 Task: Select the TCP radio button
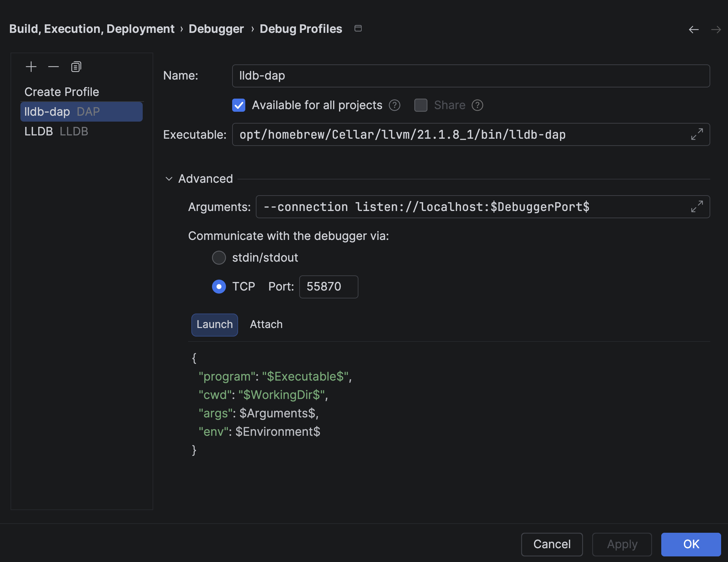[x=219, y=287]
